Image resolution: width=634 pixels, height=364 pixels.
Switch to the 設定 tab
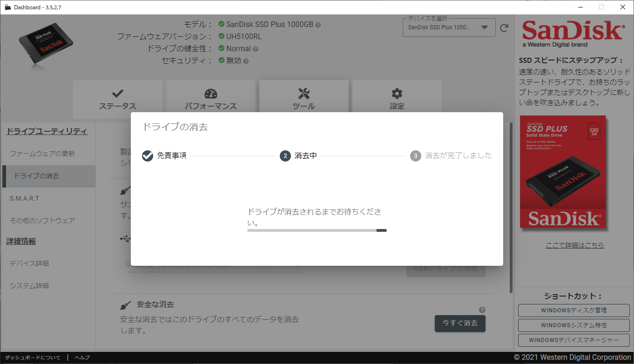397,99
